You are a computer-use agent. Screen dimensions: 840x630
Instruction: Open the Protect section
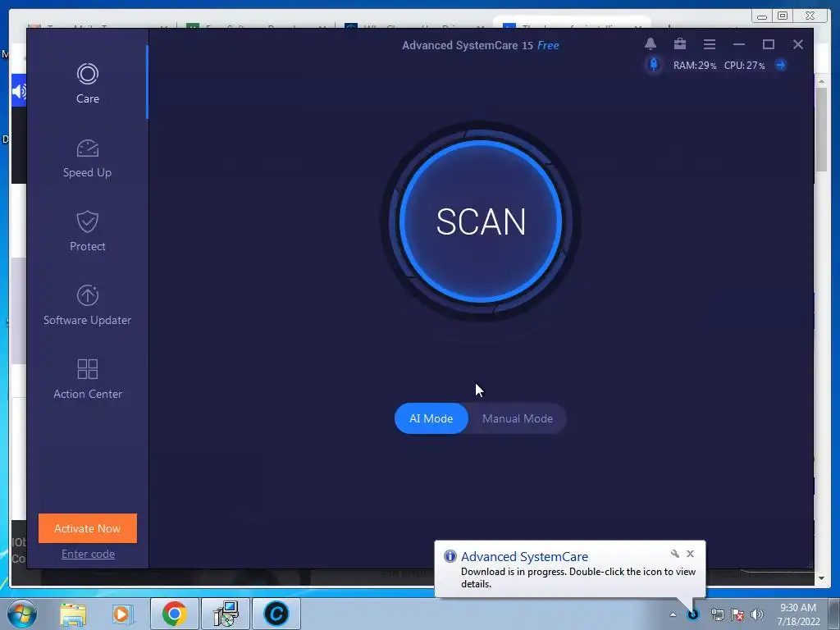click(x=87, y=231)
